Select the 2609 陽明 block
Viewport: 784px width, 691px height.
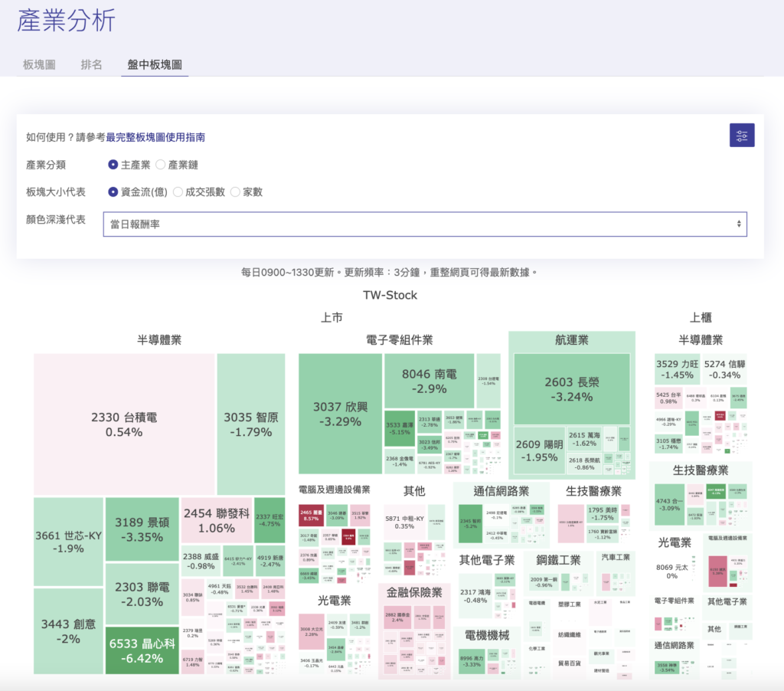click(x=539, y=450)
